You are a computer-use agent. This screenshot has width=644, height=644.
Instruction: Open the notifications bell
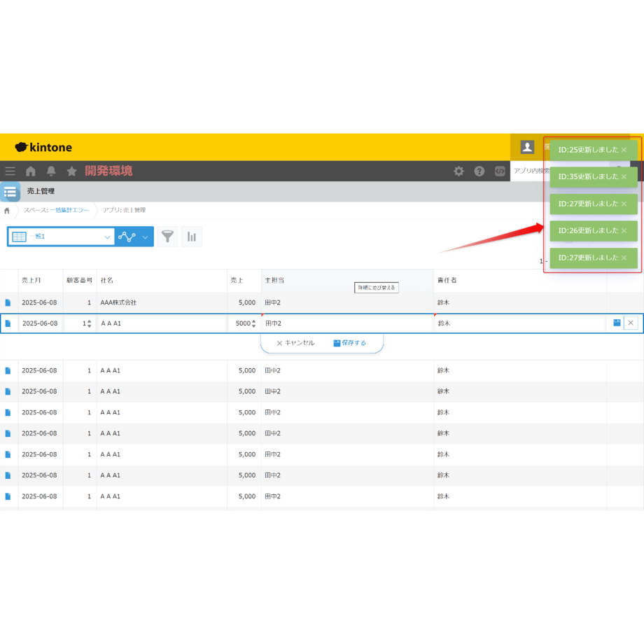pyautogui.click(x=51, y=171)
